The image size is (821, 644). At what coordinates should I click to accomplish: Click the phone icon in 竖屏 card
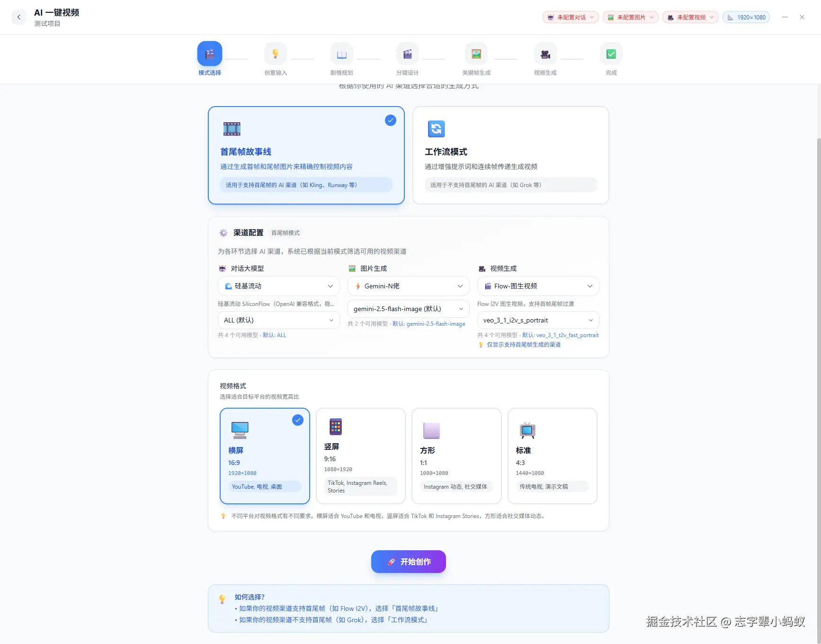point(336,427)
